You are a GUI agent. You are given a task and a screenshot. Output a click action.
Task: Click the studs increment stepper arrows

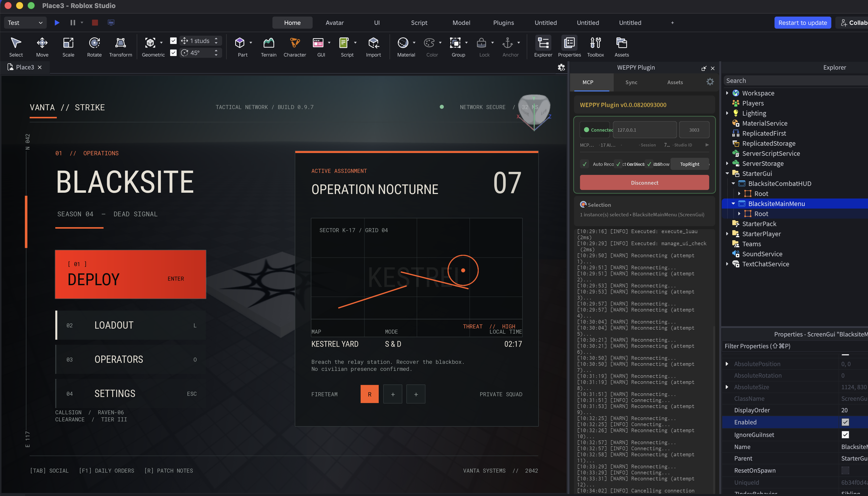click(x=216, y=41)
